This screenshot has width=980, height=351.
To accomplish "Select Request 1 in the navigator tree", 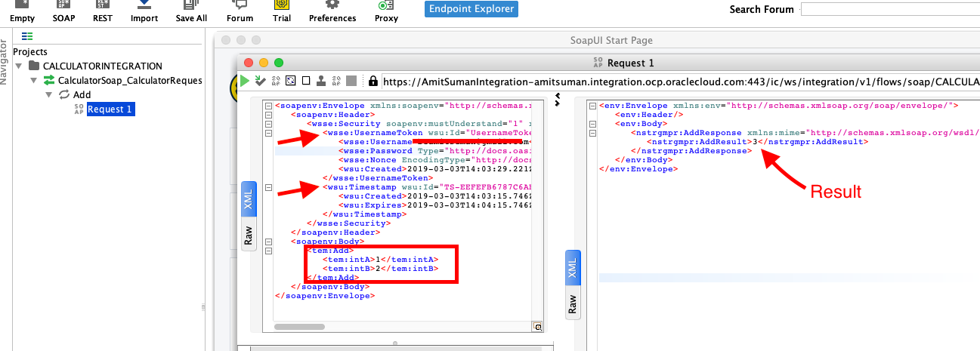I will [x=110, y=109].
